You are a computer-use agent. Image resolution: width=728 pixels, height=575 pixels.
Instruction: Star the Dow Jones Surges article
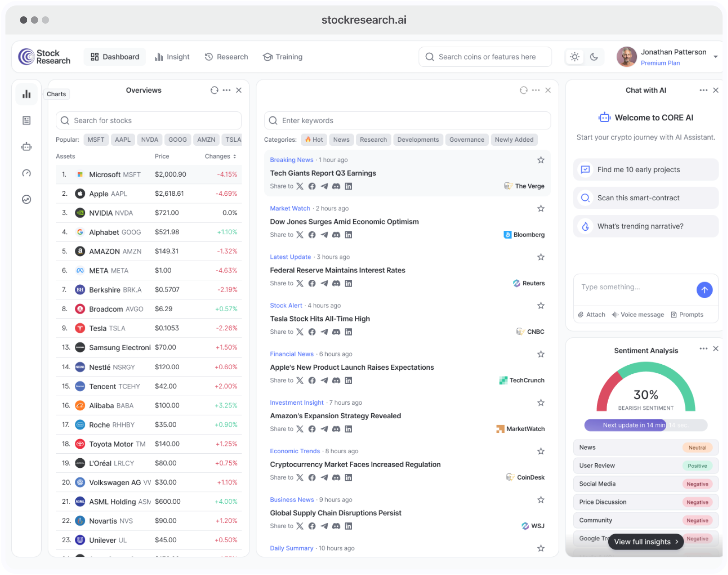coord(541,208)
